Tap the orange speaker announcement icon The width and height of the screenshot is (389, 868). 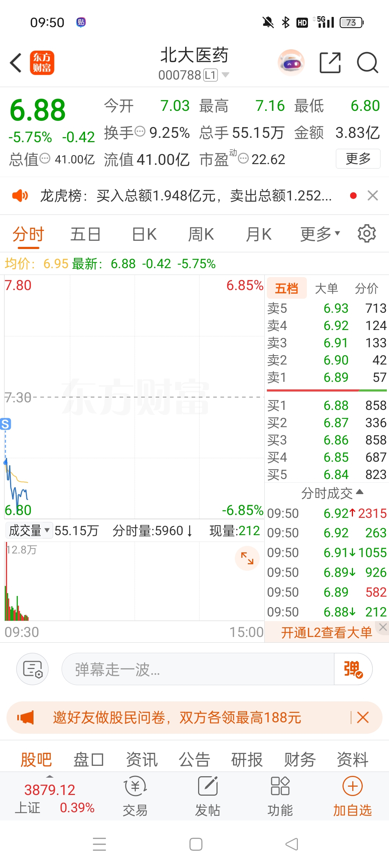click(20, 196)
